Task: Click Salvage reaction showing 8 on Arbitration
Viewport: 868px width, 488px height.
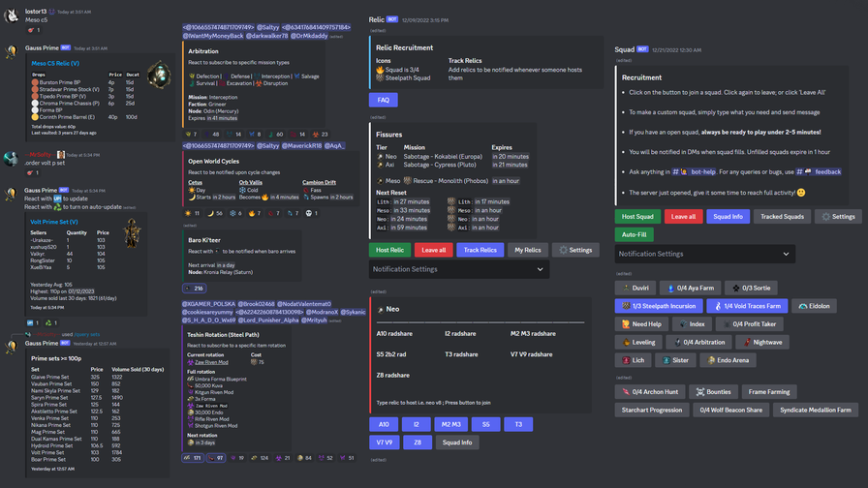Action: [255, 134]
